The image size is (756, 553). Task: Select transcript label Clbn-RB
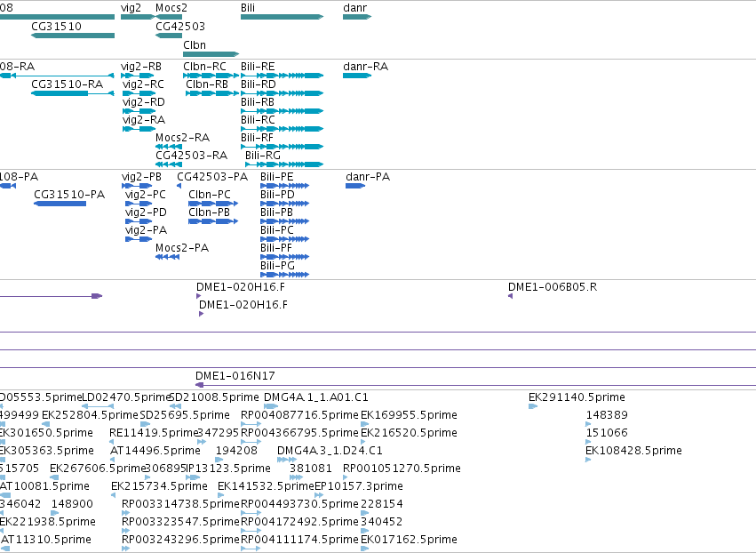(207, 84)
